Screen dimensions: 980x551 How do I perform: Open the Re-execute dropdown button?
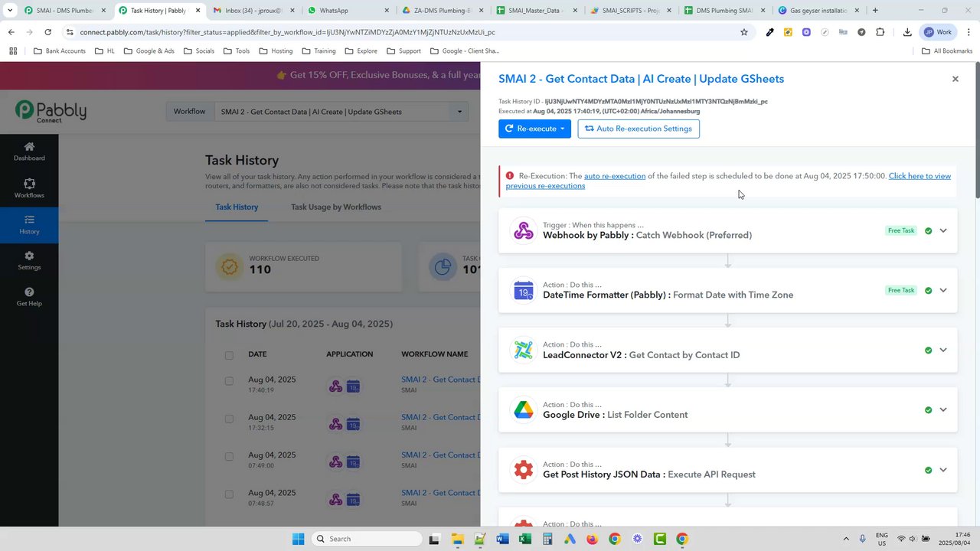point(534,129)
